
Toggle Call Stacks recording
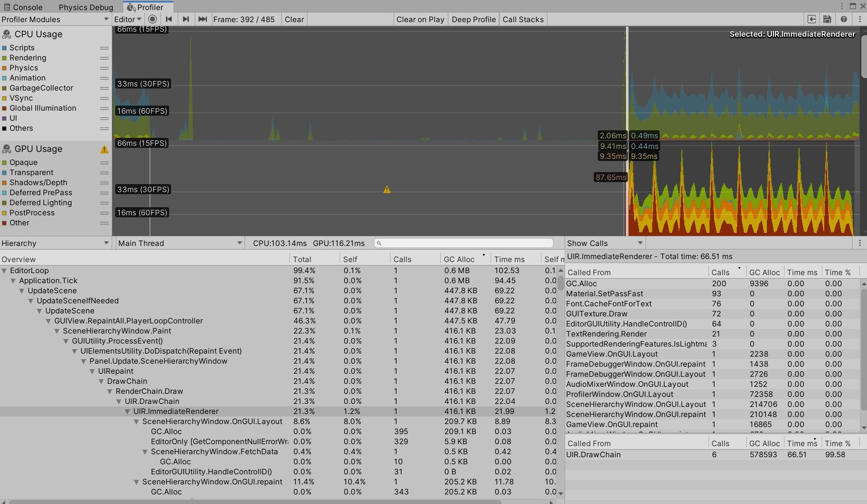click(523, 19)
